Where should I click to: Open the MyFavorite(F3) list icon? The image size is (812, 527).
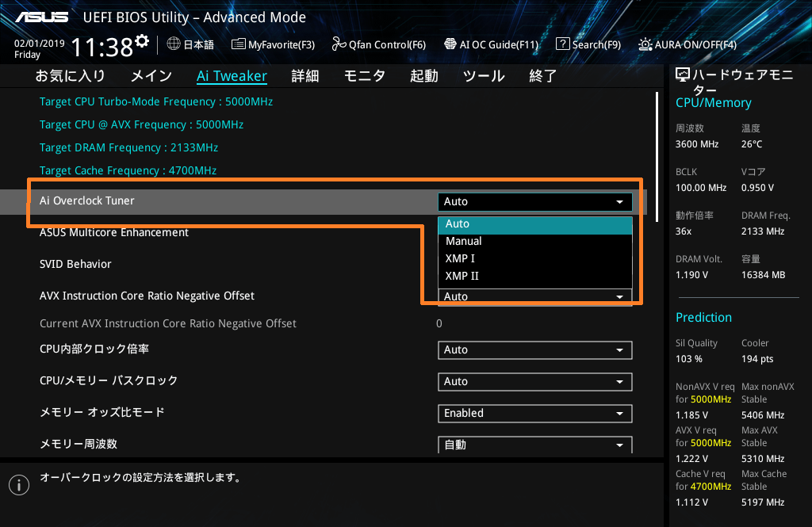pos(238,44)
